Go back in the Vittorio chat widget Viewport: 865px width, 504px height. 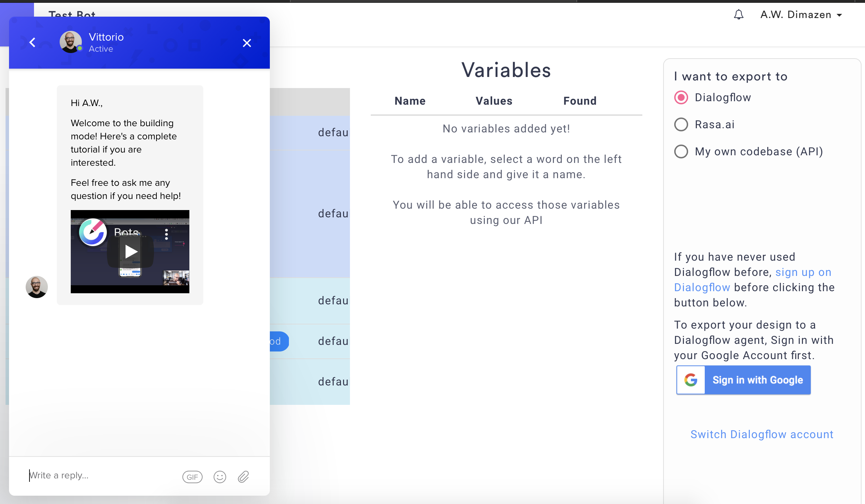coord(32,43)
